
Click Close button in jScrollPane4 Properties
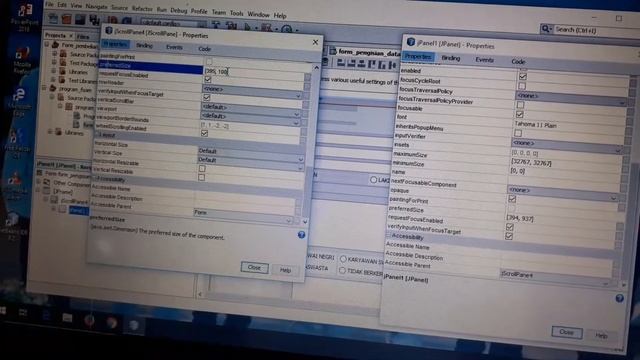[254, 267]
